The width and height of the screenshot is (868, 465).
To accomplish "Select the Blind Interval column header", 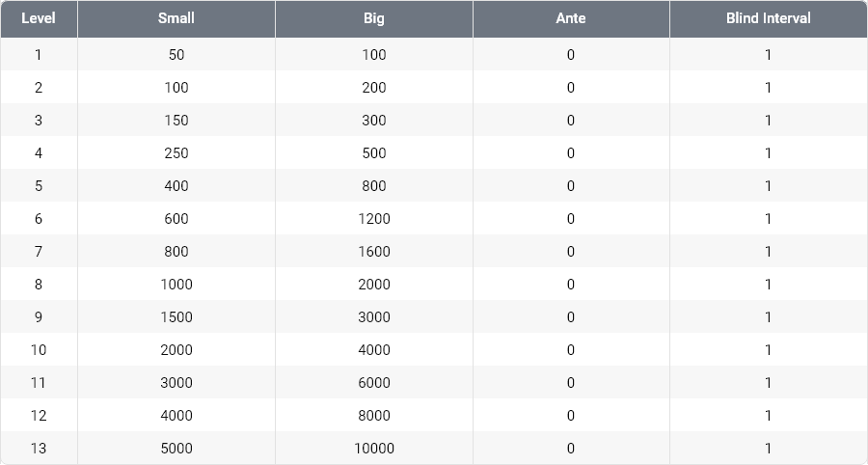I will [x=768, y=18].
